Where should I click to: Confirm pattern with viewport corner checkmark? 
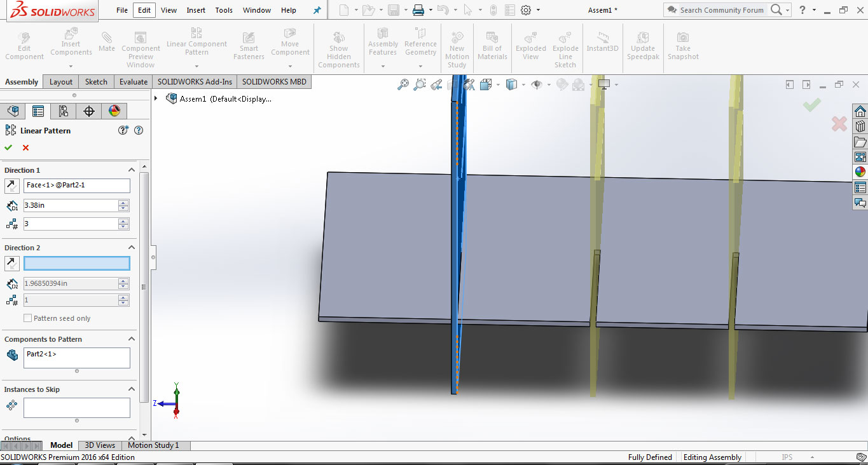coord(811,105)
